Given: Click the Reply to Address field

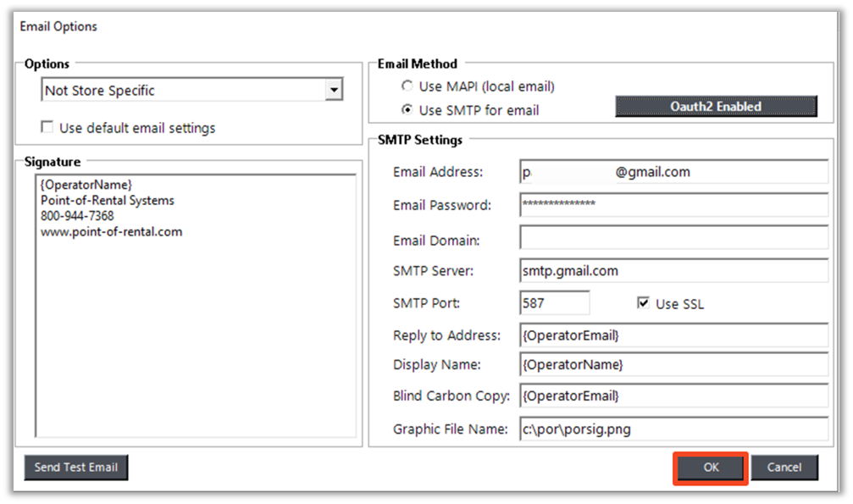Looking at the screenshot, I should click(673, 335).
